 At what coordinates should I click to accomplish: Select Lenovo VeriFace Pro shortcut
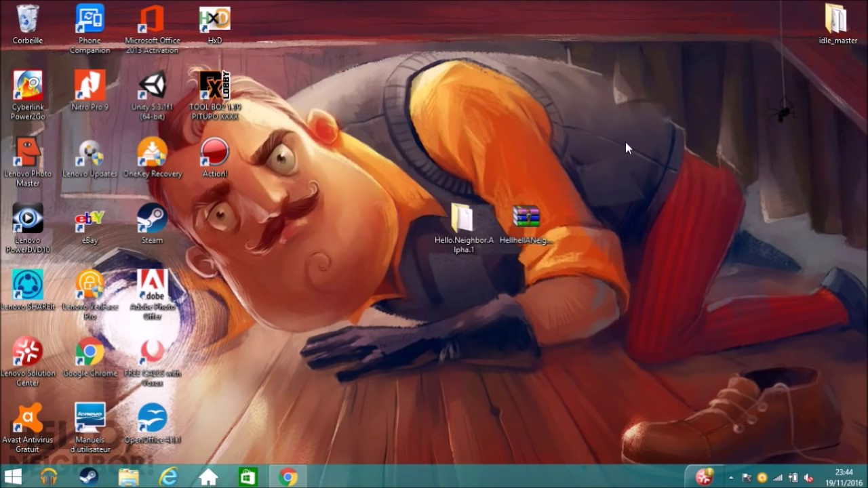90,294
